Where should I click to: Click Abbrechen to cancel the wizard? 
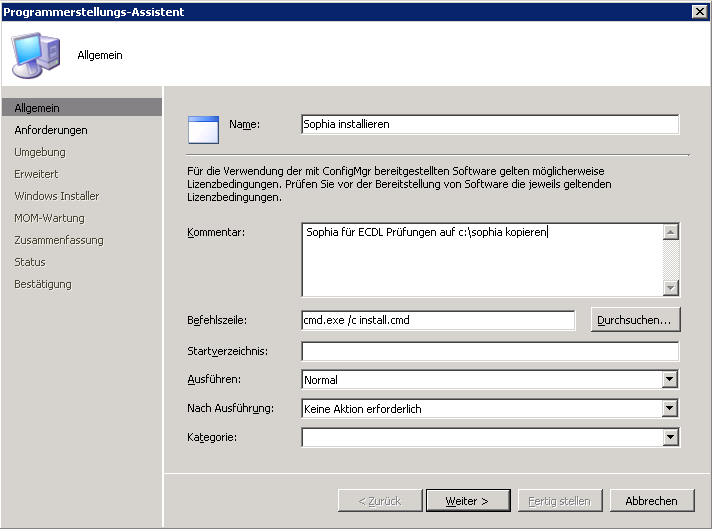tap(651, 501)
